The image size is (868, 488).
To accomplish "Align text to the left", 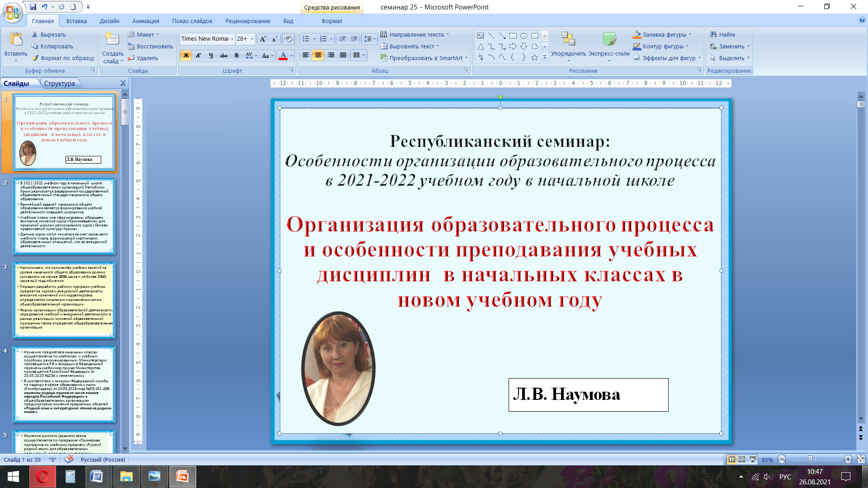I will click(306, 55).
